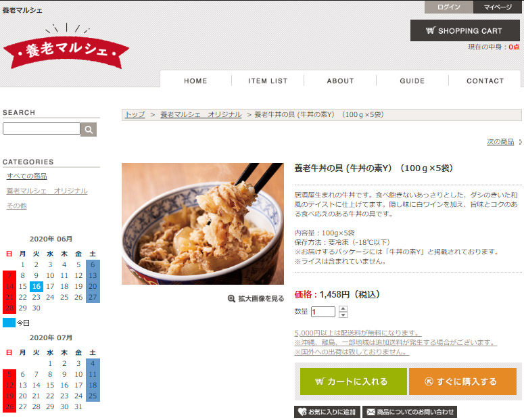The width and height of the screenshot is (524, 420).
Task: Click the search magnifier button
Action: point(89,129)
